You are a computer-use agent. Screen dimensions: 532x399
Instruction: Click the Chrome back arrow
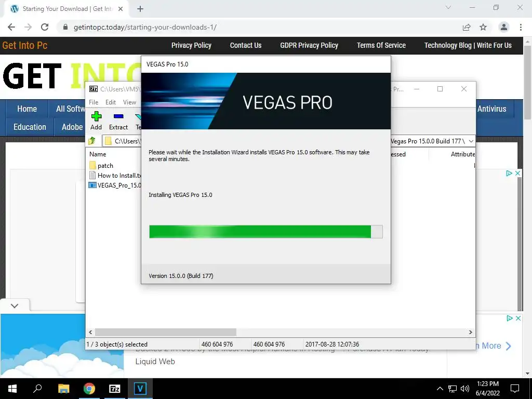click(11, 27)
